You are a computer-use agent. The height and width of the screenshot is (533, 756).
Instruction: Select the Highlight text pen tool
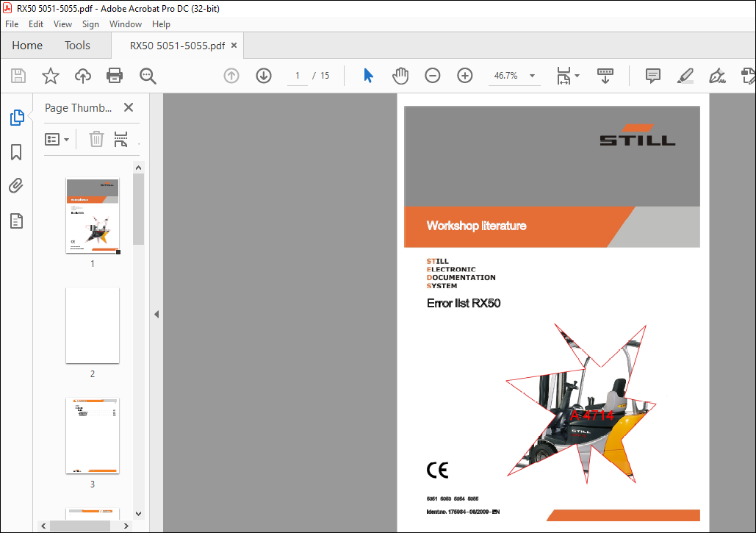tap(685, 76)
